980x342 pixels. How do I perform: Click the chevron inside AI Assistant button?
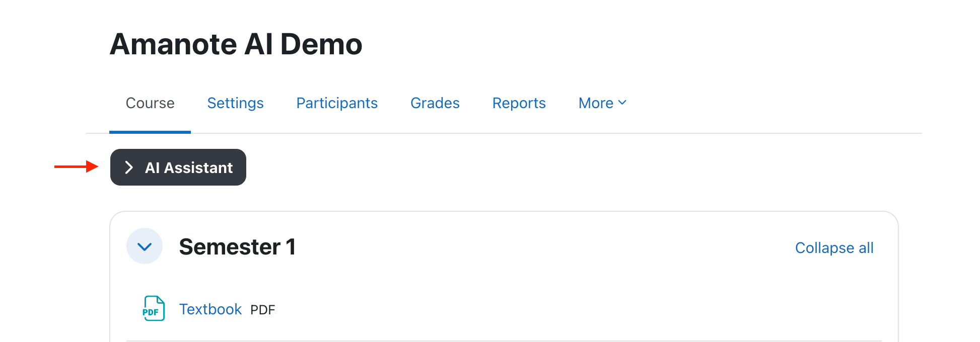pyautogui.click(x=129, y=167)
